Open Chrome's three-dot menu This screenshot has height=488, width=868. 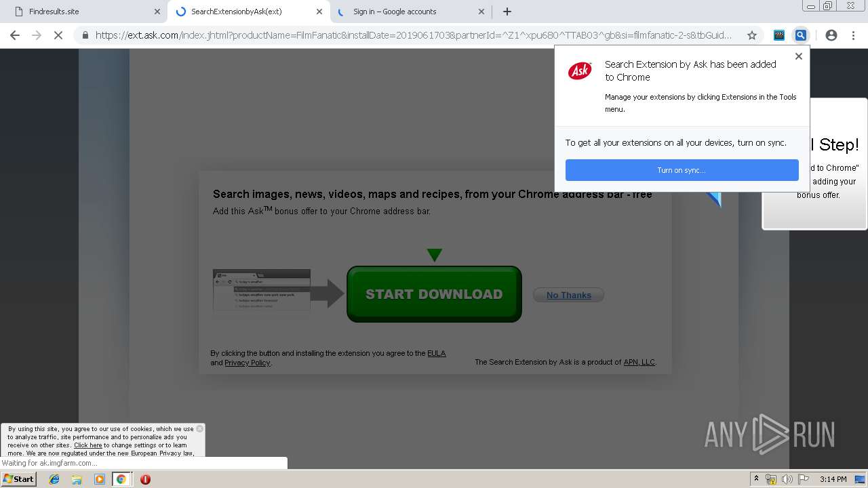pos(853,35)
